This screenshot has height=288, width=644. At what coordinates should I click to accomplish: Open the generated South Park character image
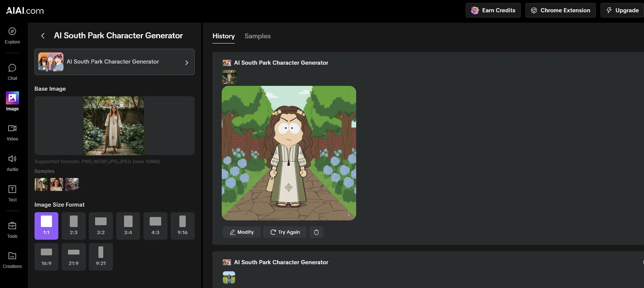pos(289,153)
